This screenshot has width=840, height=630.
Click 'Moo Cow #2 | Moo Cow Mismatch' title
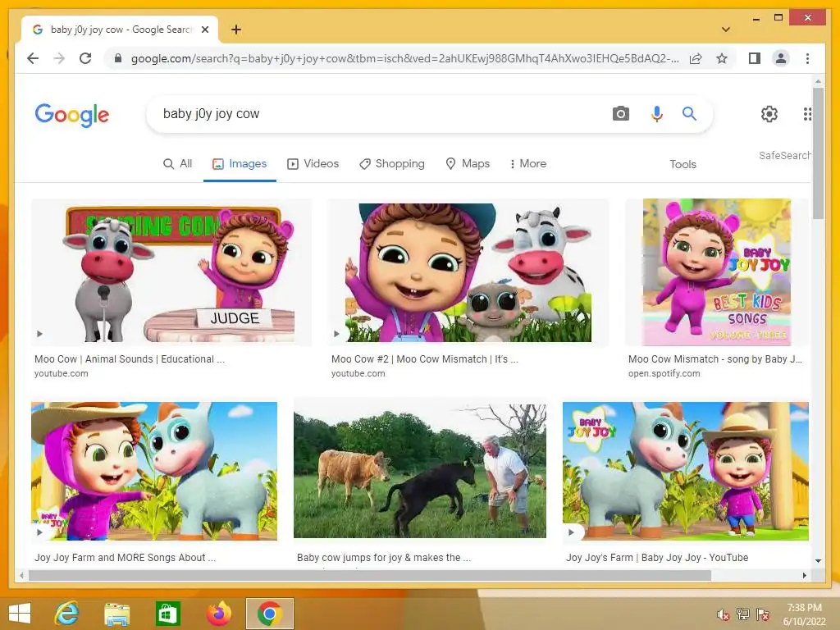[x=424, y=359]
